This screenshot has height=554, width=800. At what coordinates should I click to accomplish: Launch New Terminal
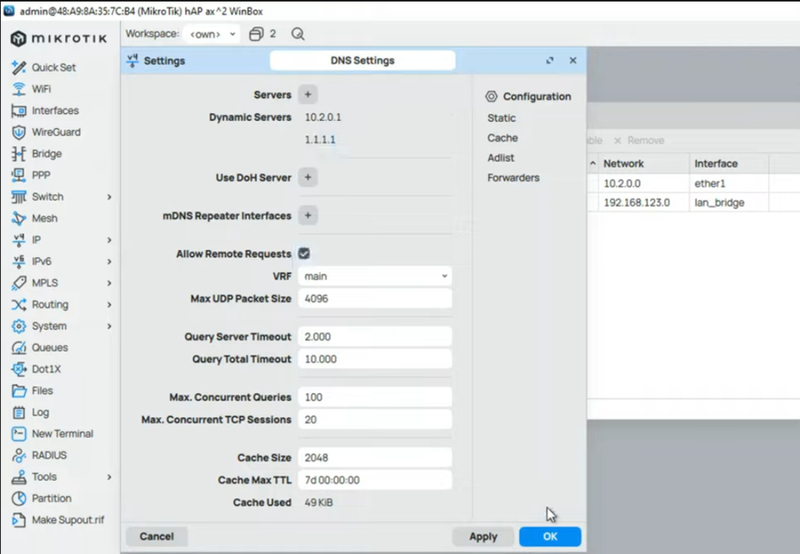coord(62,434)
